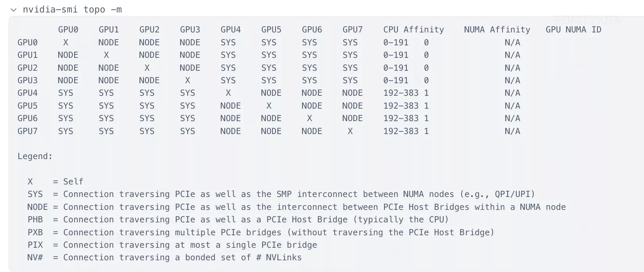Screen dimensions: 644x272
Task: Click the SYS legend description line
Action: click(281, 194)
